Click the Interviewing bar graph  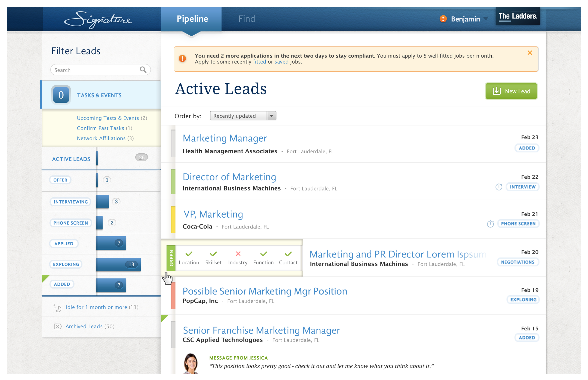click(102, 202)
